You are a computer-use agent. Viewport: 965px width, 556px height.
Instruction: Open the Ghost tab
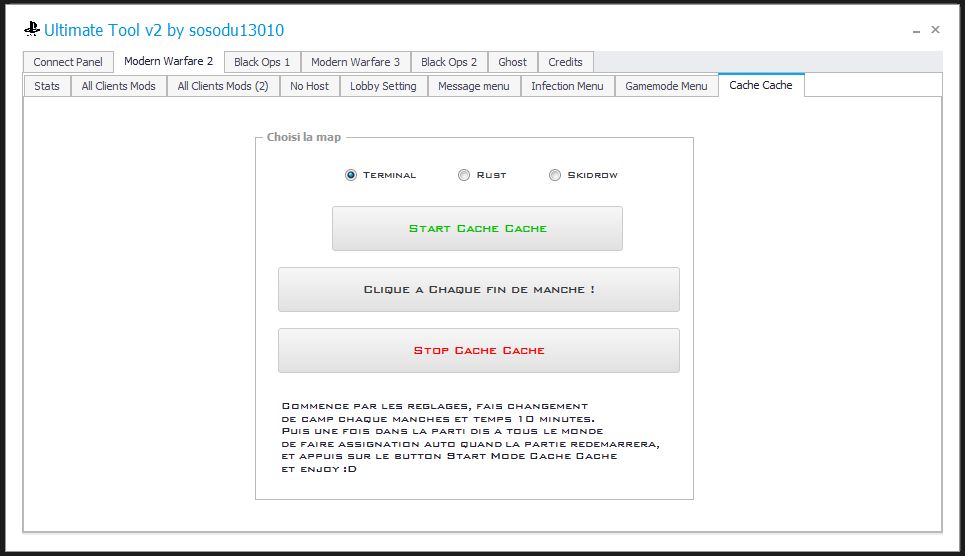pyautogui.click(x=513, y=62)
